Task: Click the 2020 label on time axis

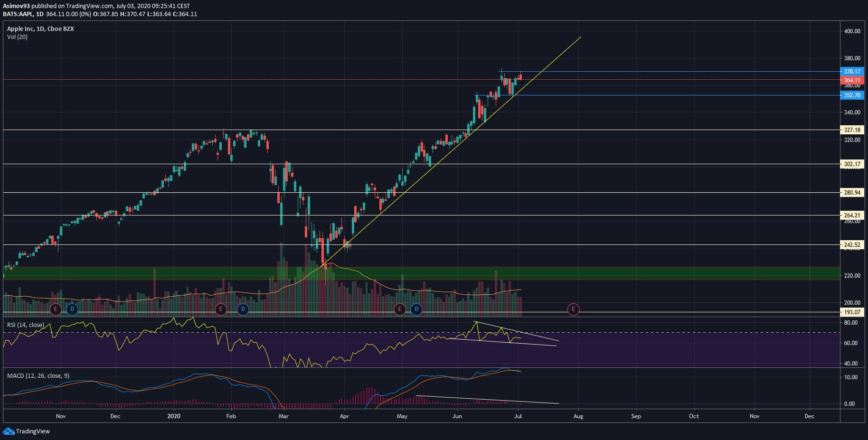Action: coord(174,416)
